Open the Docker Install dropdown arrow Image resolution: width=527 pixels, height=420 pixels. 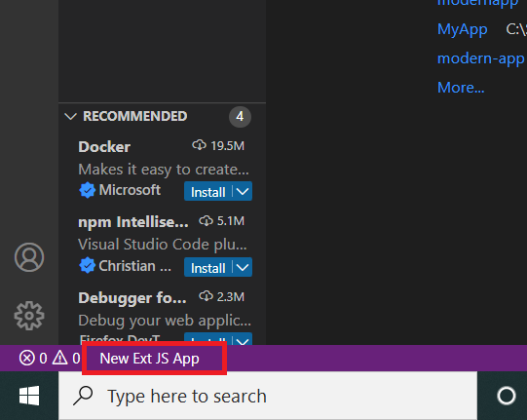click(243, 191)
